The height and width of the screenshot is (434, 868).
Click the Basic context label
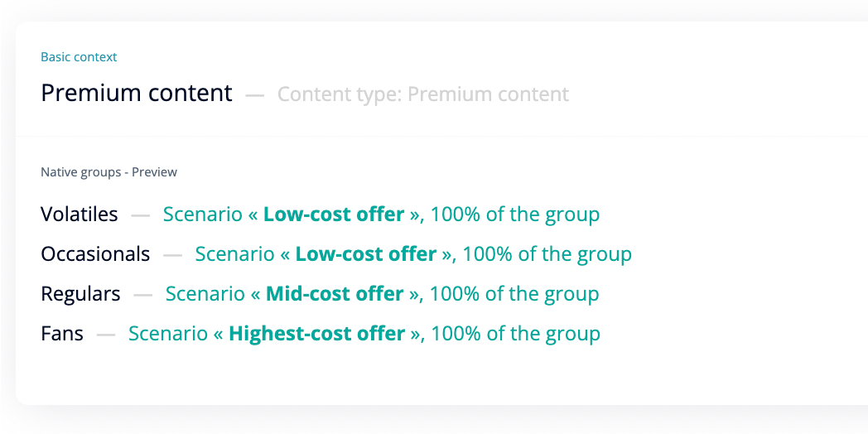tap(79, 57)
